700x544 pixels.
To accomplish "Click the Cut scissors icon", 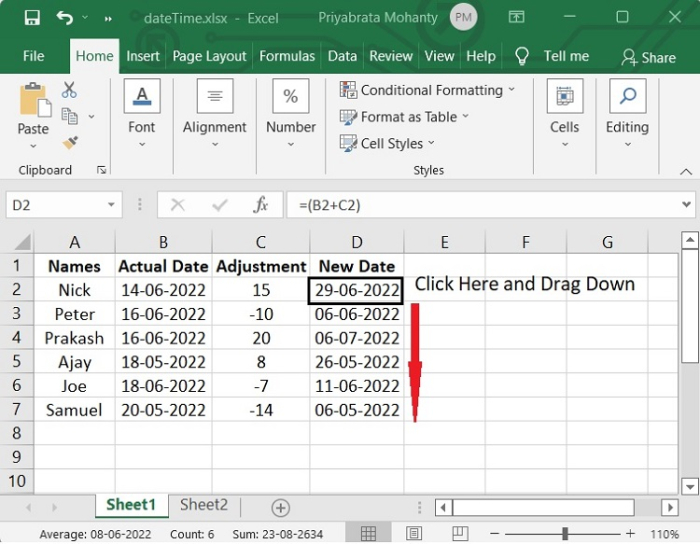I will click(69, 90).
